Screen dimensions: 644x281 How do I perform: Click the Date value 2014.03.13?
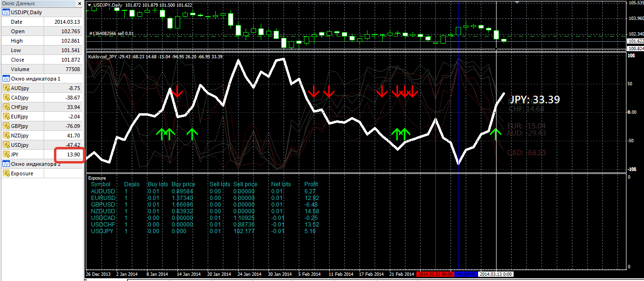point(67,22)
